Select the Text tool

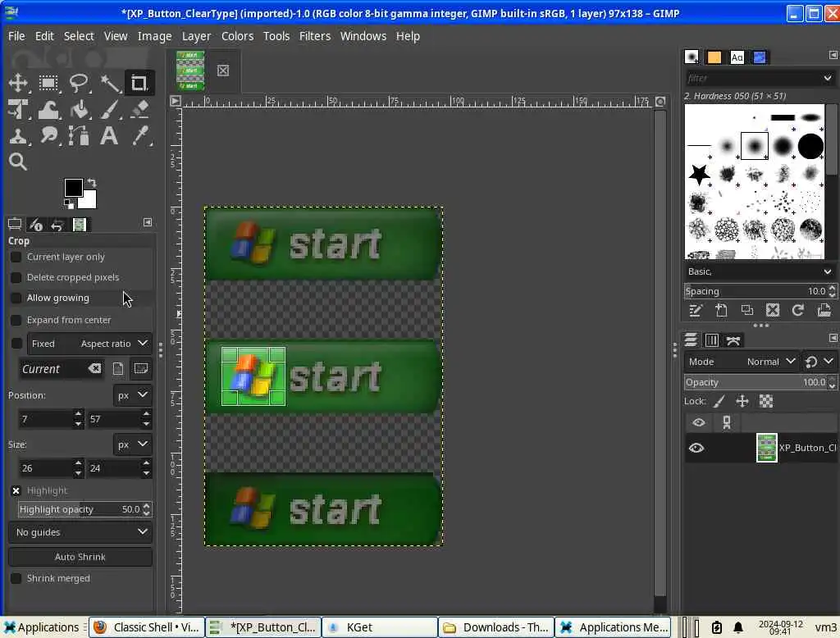pyautogui.click(x=110, y=136)
